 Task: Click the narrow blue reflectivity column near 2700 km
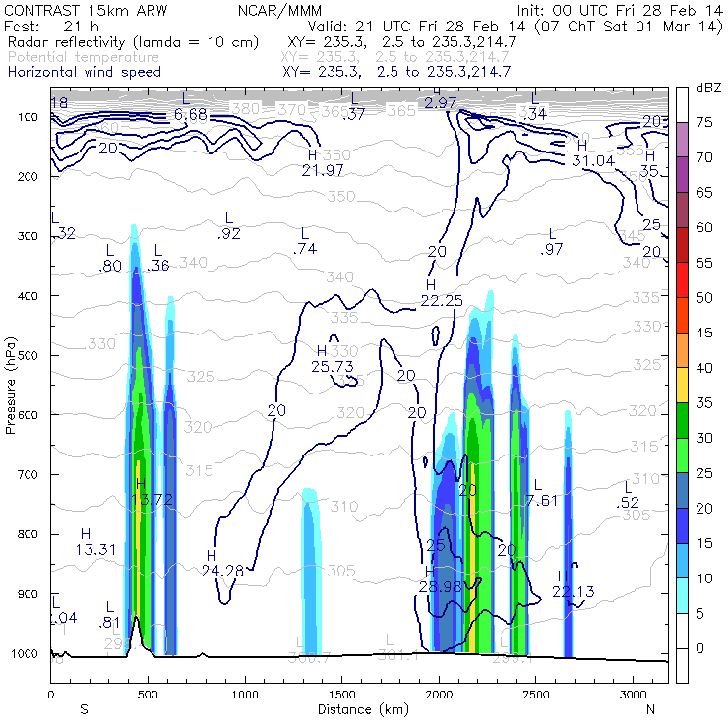point(568,534)
